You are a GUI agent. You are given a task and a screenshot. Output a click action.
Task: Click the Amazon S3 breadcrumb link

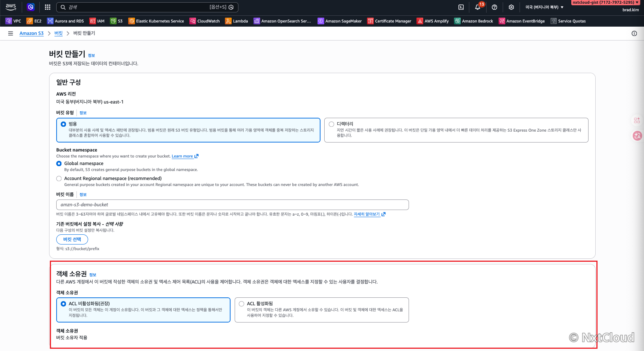pos(31,33)
